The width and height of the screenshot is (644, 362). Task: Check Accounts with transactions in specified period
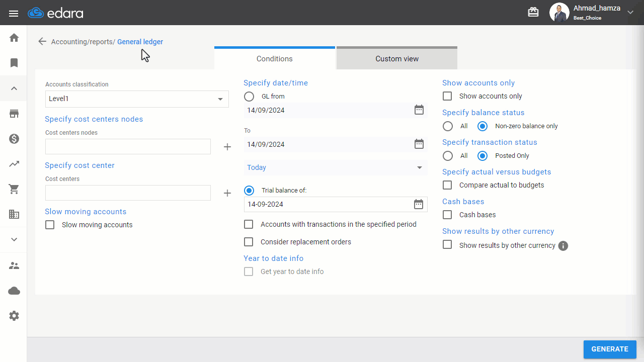pos(249,224)
